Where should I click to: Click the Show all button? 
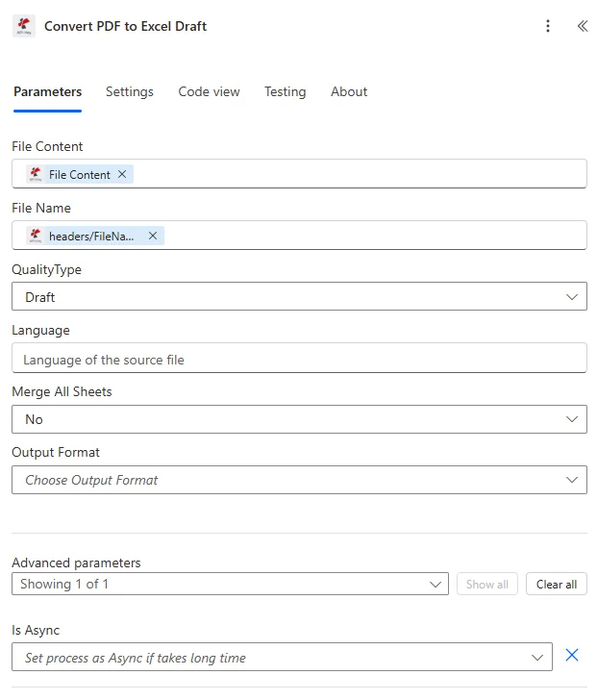pyautogui.click(x=487, y=584)
